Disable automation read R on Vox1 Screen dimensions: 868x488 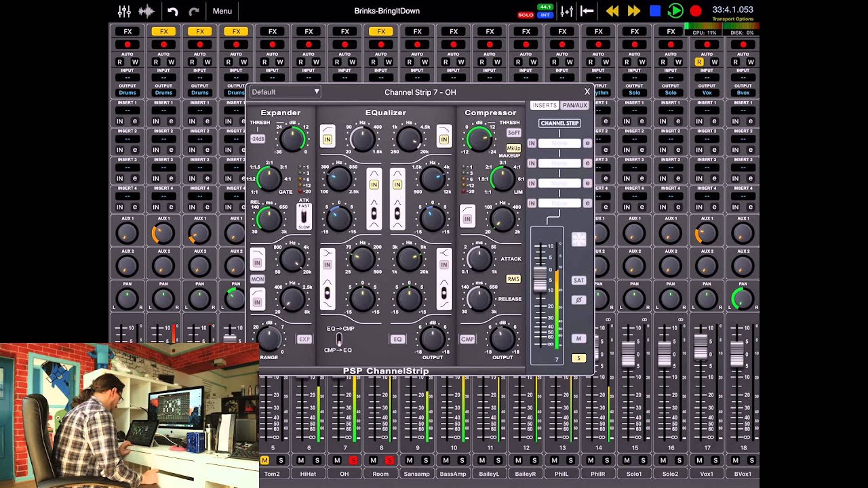pyautogui.click(x=699, y=62)
